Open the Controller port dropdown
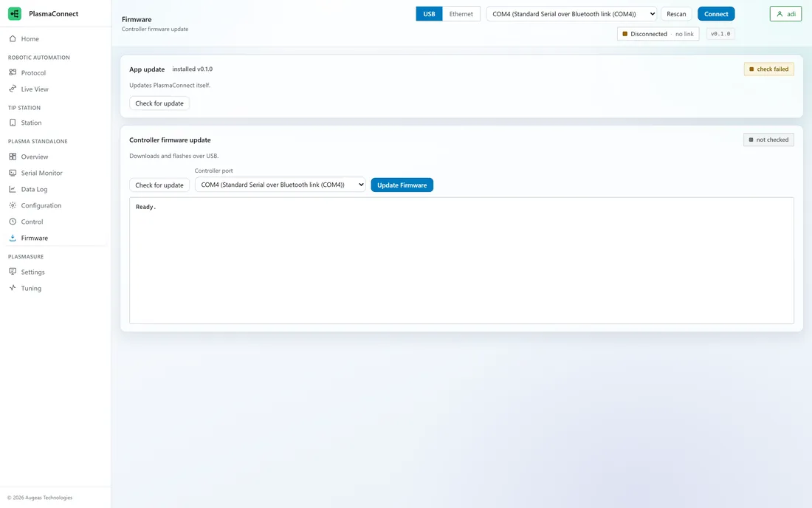The width and height of the screenshot is (812, 508). click(x=281, y=185)
